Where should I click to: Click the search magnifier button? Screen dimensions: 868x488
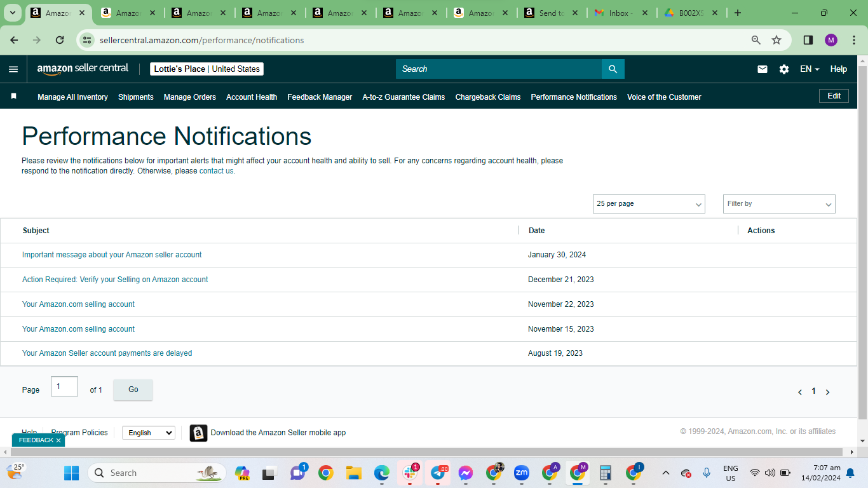pyautogui.click(x=613, y=69)
